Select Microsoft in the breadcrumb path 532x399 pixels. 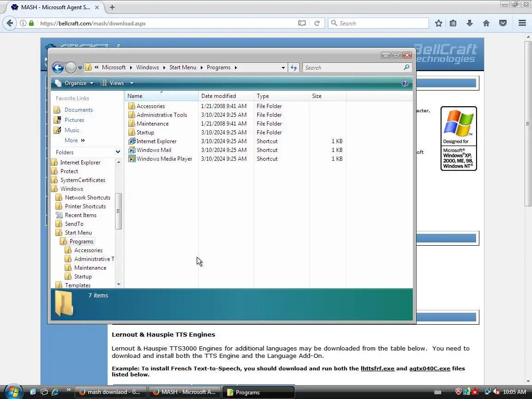(x=114, y=67)
